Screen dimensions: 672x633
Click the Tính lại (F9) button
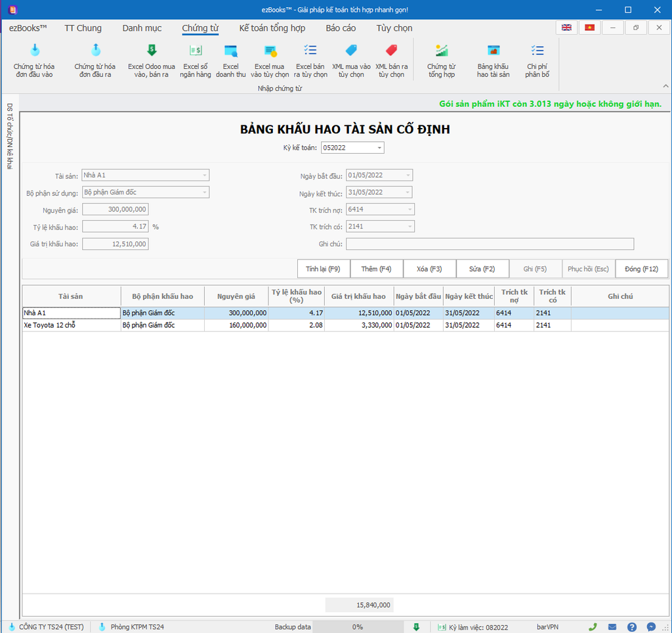click(x=323, y=269)
